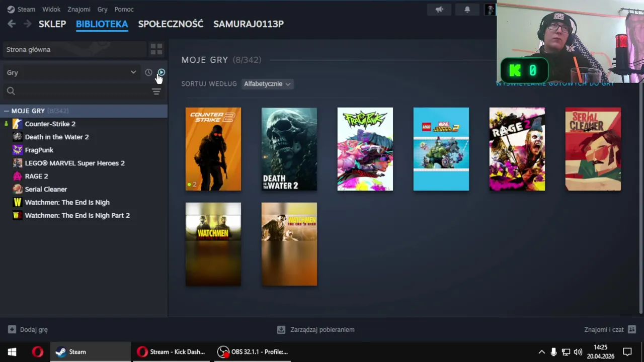644x362 pixels.
Task: Open the RAGE 2 cover art
Action: pos(517,149)
